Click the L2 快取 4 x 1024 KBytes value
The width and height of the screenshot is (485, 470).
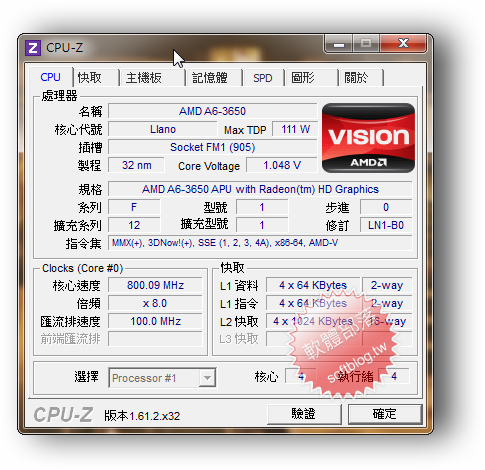pos(313,321)
